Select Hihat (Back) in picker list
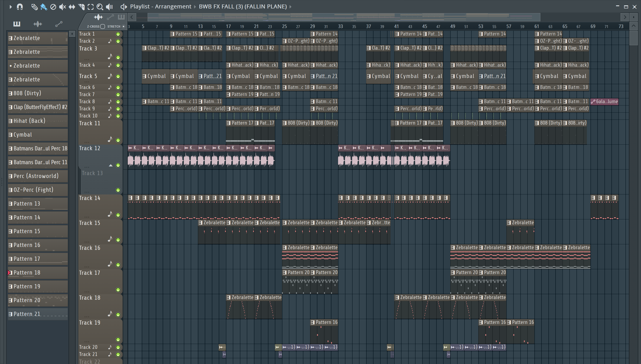Screen dimensions: 641x364 click(38, 121)
